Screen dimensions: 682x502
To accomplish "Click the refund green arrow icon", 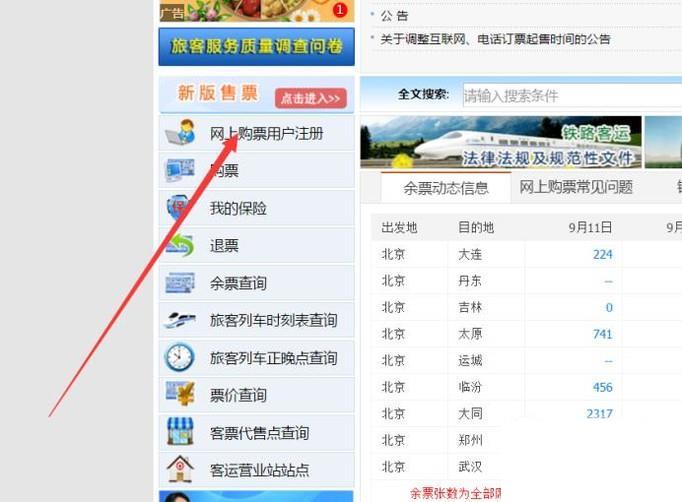I will [180, 245].
